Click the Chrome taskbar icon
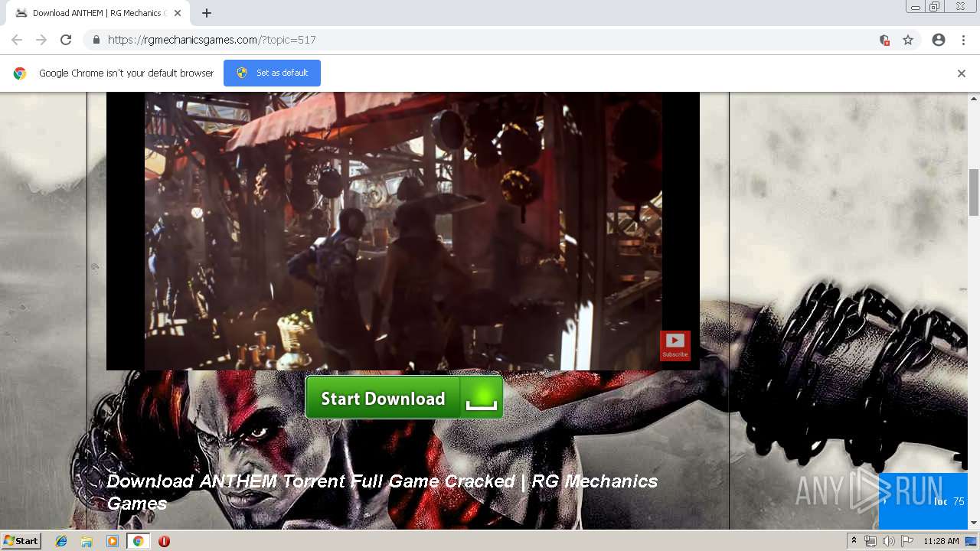 tap(138, 541)
